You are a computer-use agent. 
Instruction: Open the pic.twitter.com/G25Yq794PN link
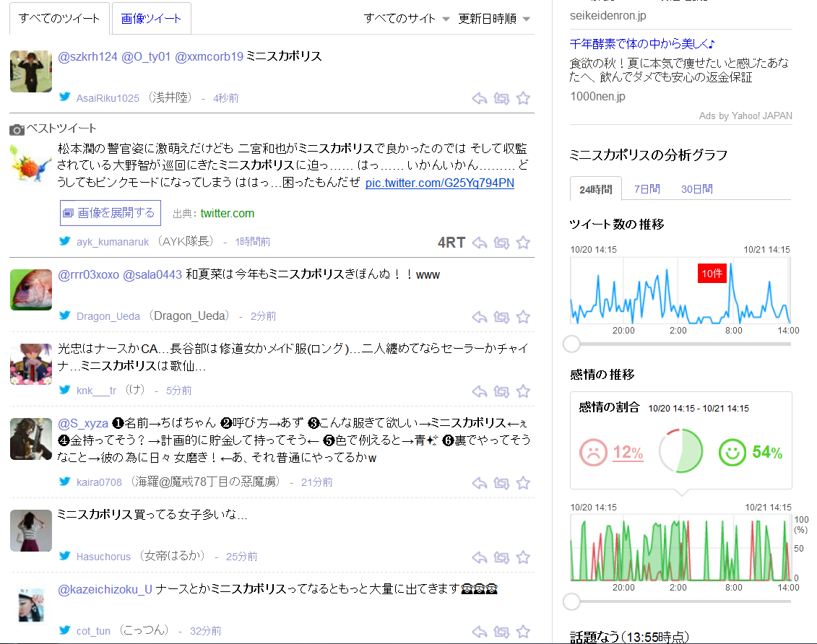tap(439, 183)
